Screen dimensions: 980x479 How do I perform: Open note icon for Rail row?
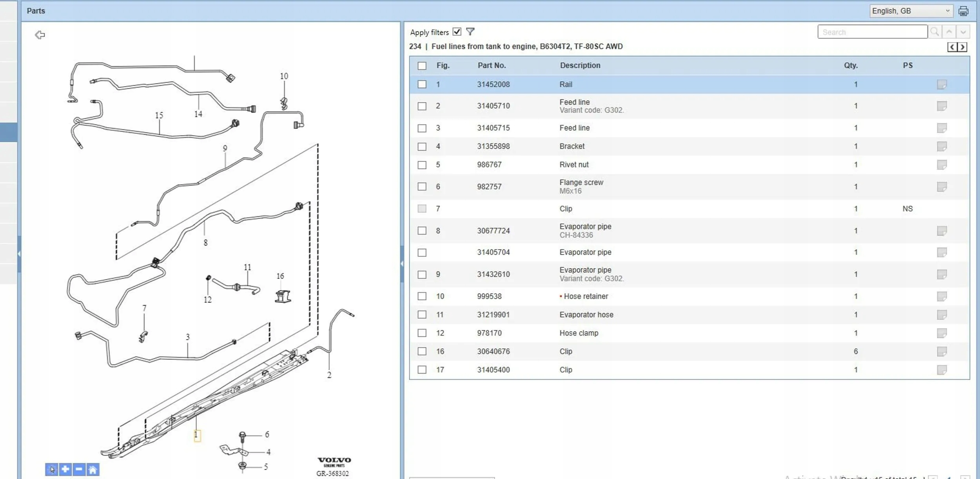click(x=942, y=85)
